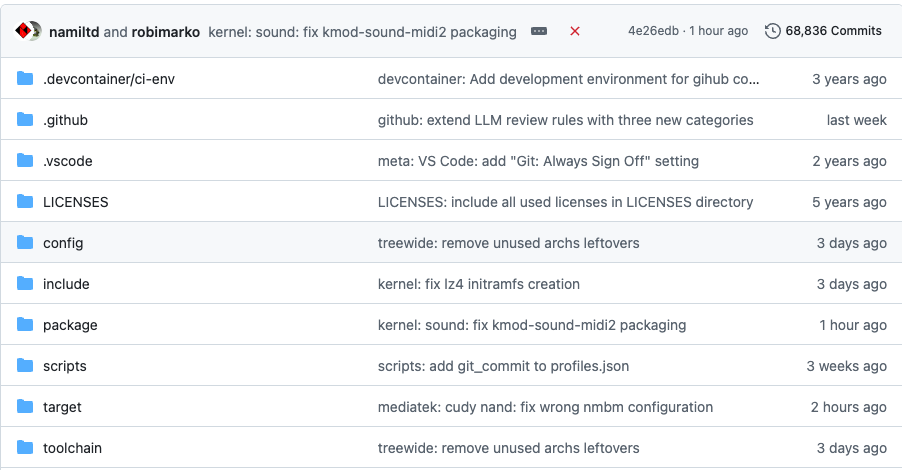Click the folder icon next to .devcontainer/ci-env

tap(25, 78)
